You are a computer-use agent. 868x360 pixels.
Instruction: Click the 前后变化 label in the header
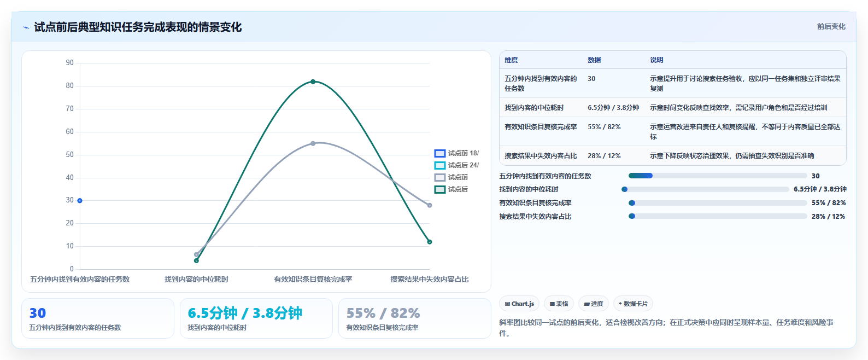831,26
